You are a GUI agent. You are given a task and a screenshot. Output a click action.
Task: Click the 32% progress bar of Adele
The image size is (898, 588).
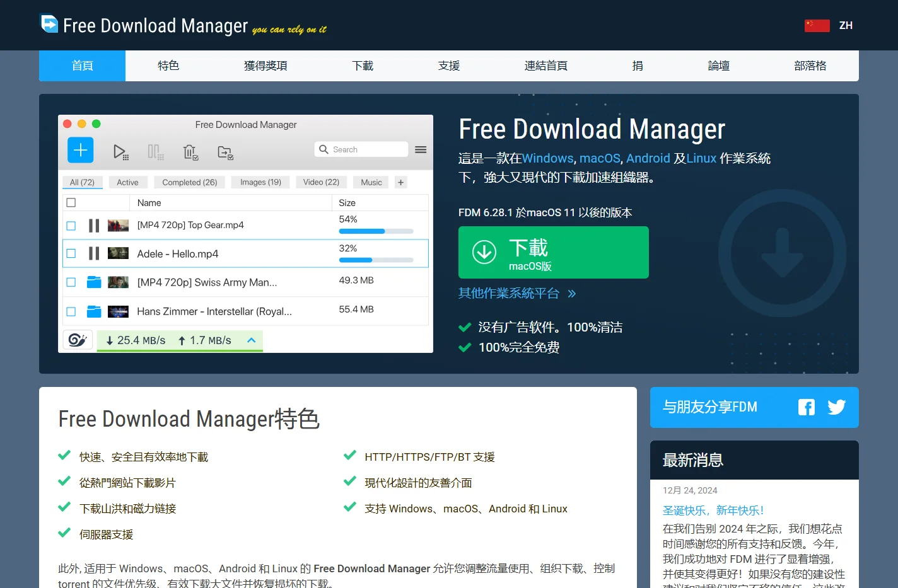pyautogui.click(x=376, y=260)
